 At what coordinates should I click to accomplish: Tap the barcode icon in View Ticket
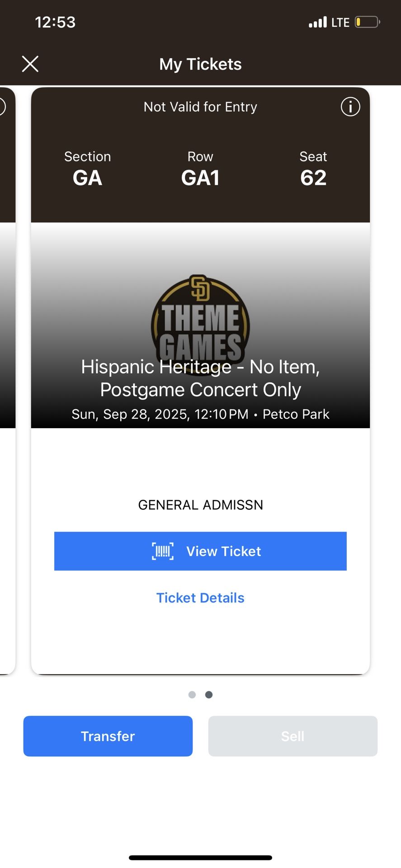click(x=163, y=551)
